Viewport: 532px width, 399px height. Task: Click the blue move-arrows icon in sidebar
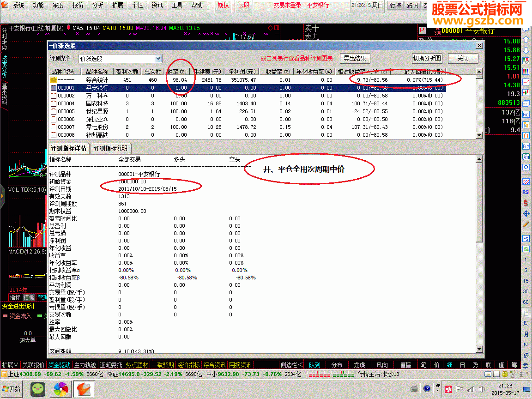point(526,213)
